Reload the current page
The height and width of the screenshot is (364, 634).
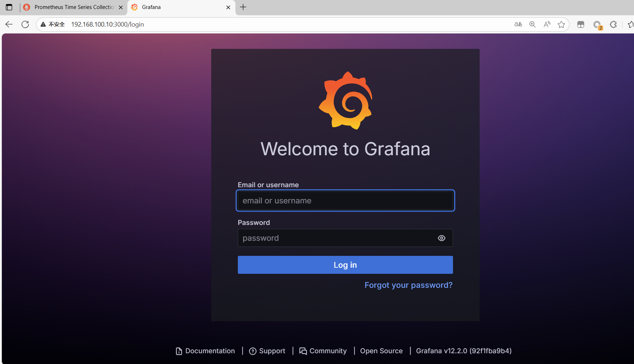coord(25,24)
